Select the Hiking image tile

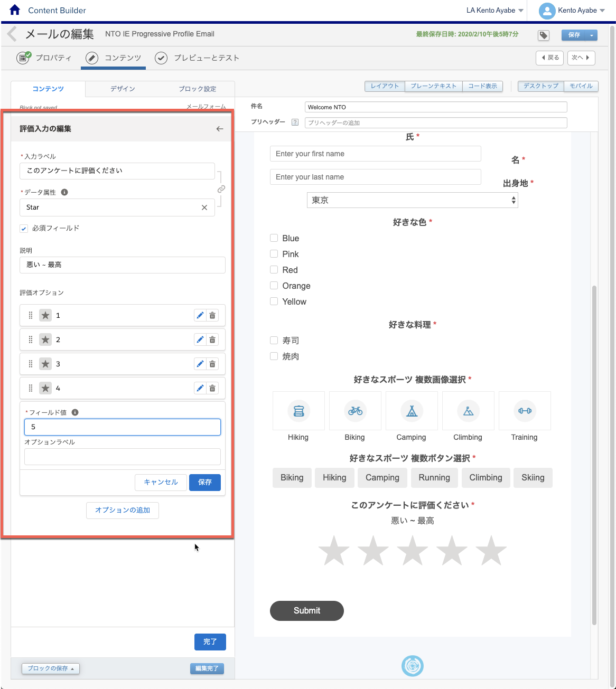(298, 410)
